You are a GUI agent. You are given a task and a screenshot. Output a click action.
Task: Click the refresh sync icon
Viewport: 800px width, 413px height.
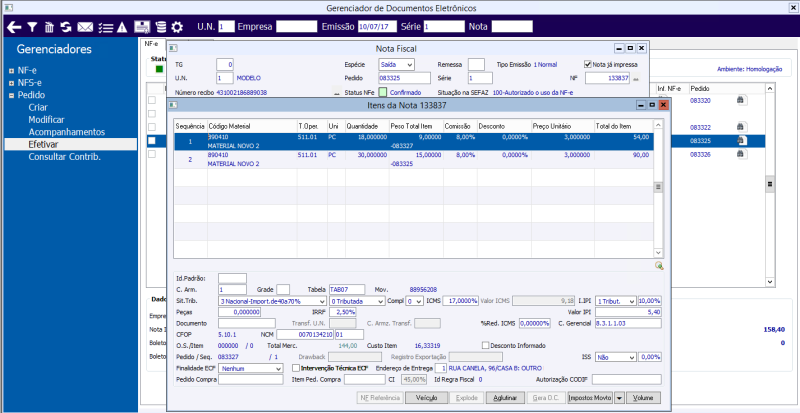[x=66, y=26]
